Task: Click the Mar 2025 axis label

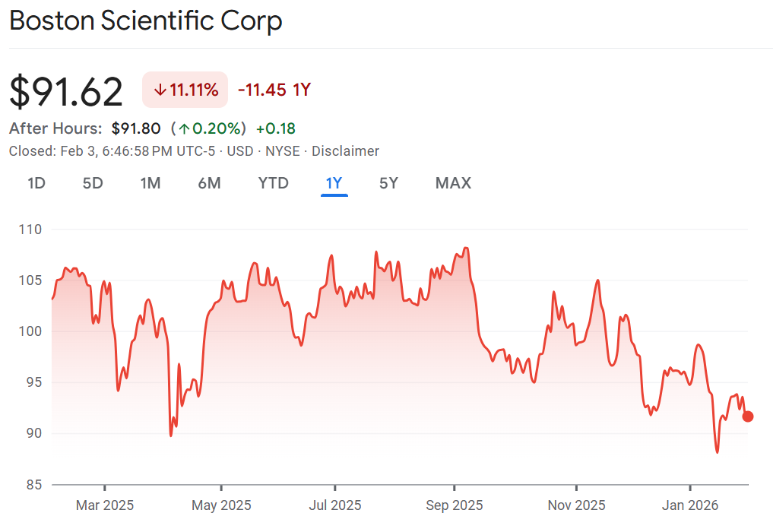Action: 105,505
